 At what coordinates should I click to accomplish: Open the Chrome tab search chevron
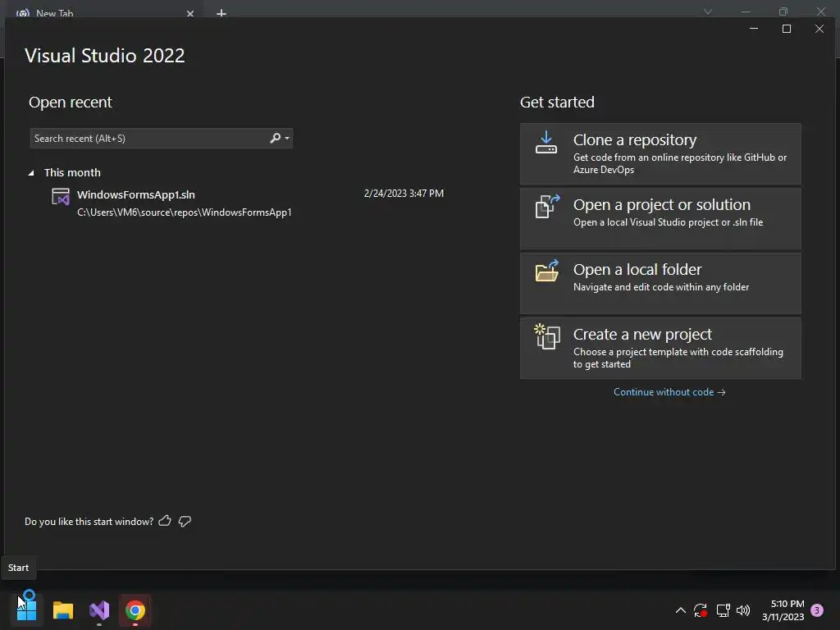[708, 11]
